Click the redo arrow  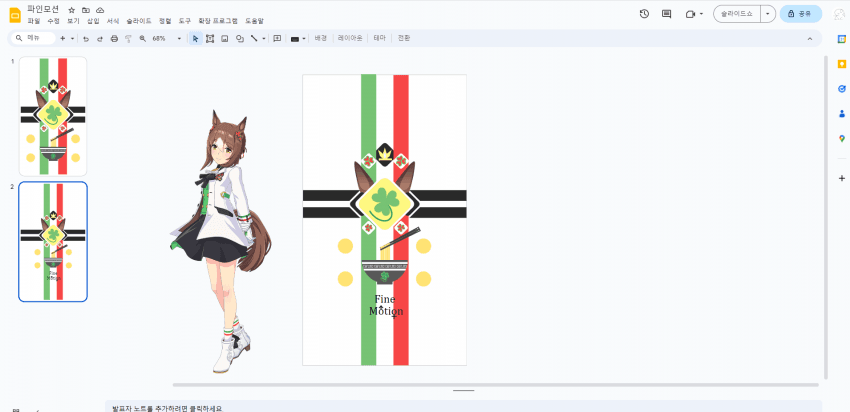tap(100, 38)
